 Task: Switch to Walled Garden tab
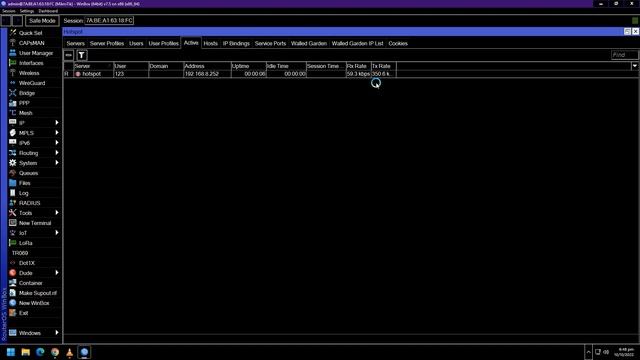tap(309, 43)
